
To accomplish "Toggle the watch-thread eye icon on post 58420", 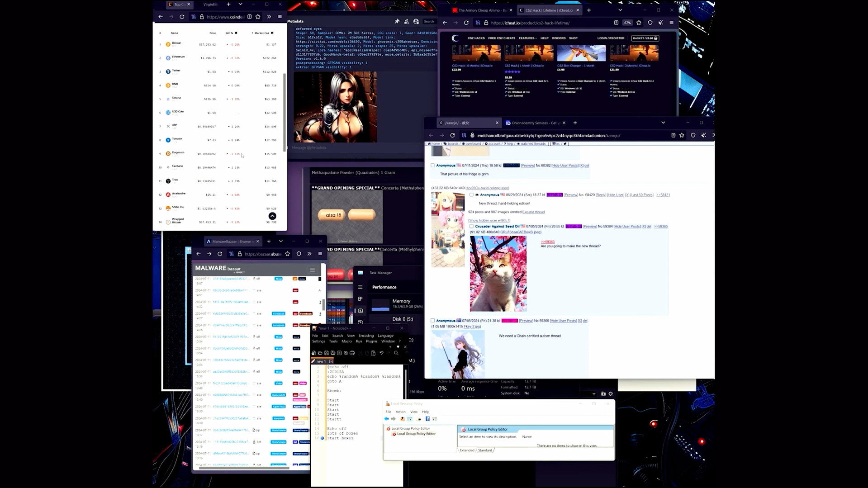I will point(477,195).
